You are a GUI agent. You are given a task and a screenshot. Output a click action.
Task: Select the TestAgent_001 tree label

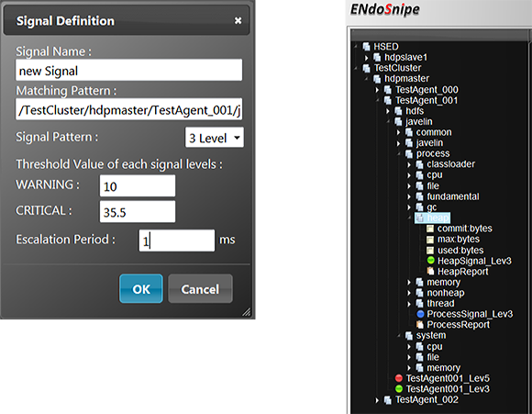coord(427,100)
